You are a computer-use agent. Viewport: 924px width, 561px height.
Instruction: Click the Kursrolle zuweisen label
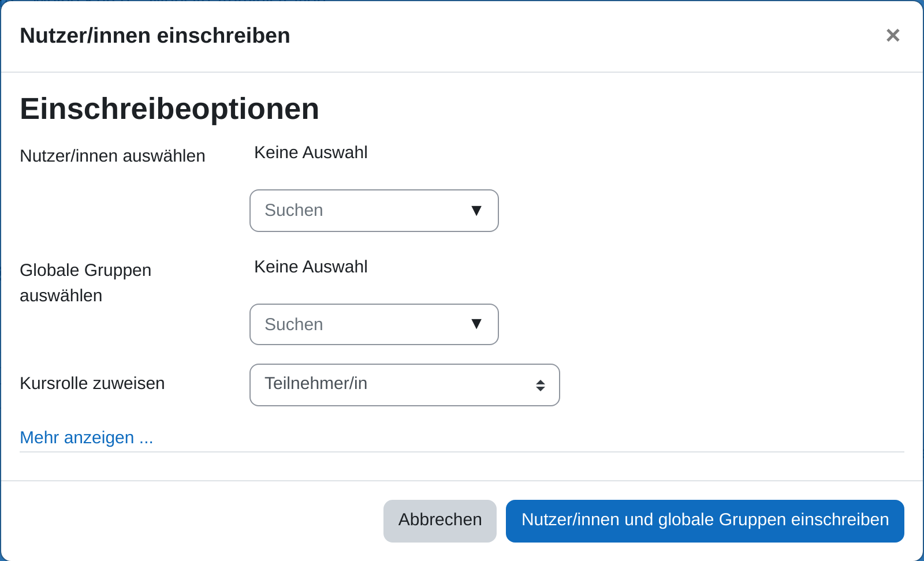(x=92, y=383)
